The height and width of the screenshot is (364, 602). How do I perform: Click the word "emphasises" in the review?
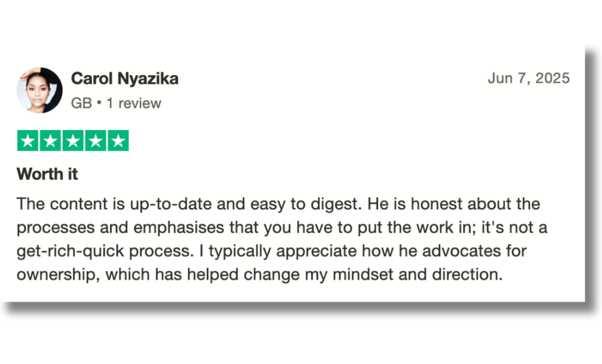coord(179,228)
